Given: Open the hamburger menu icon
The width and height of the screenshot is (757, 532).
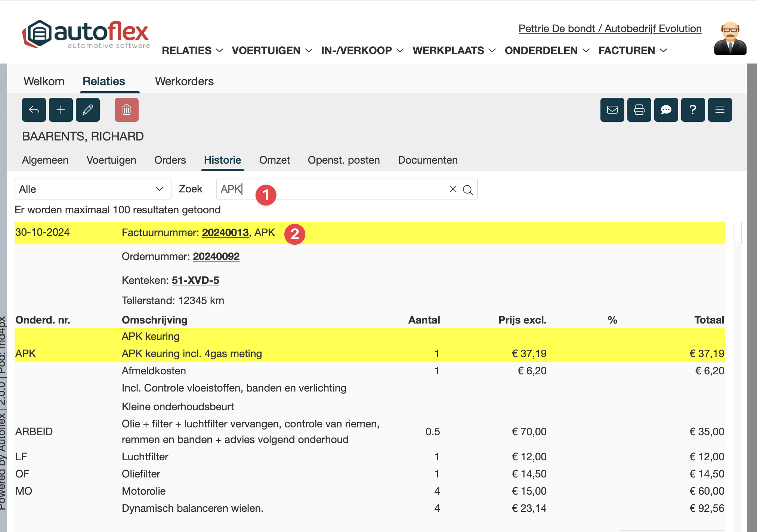Looking at the screenshot, I should click(720, 110).
